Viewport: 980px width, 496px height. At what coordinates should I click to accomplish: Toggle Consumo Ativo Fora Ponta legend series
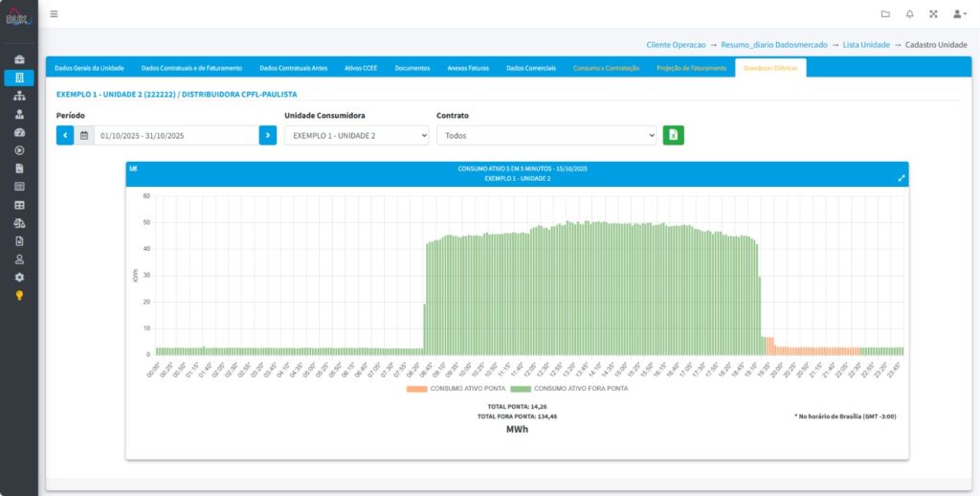point(569,389)
